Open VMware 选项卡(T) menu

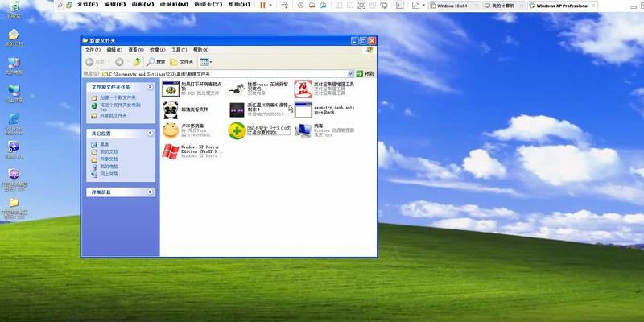click(x=208, y=5)
